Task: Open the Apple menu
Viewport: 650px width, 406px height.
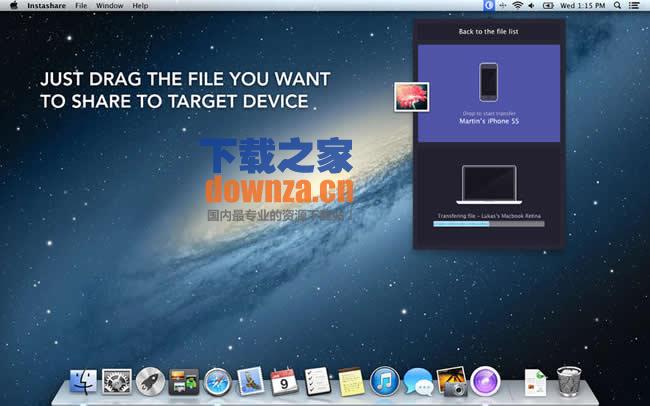Action: pos(14,5)
